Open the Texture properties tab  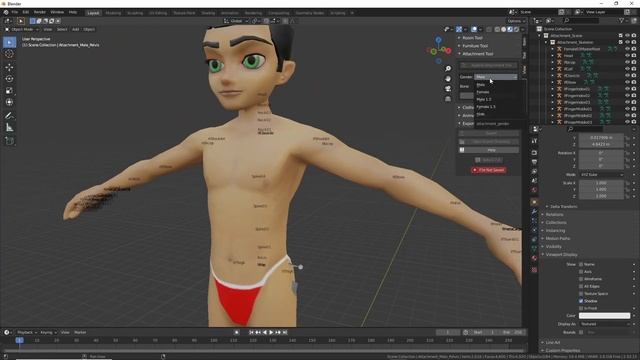point(534,270)
